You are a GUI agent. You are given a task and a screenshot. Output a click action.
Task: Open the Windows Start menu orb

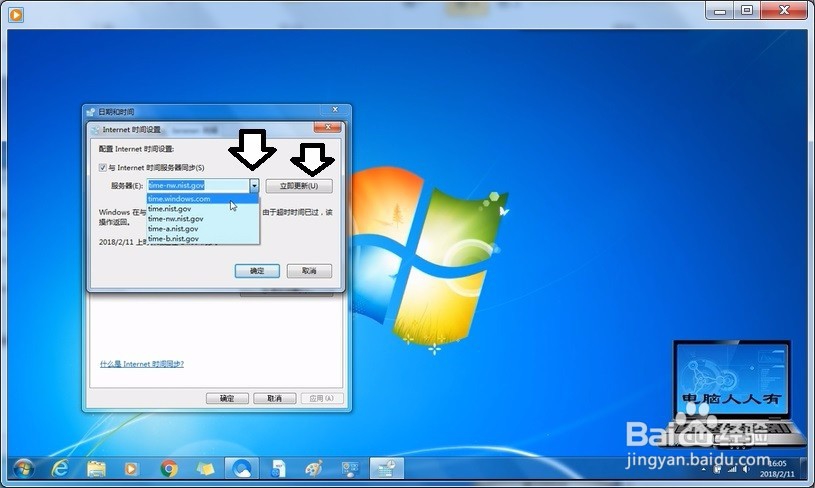[24, 469]
